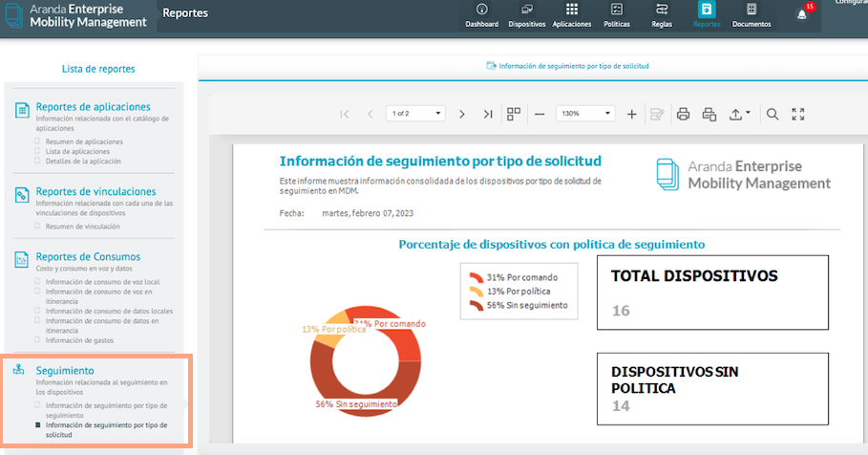Go to first report page
Screen dimensions: 868x455
(345, 114)
